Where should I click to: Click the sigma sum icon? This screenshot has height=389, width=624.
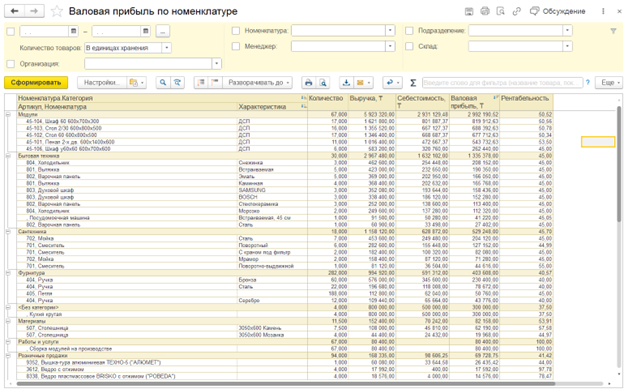click(x=413, y=82)
